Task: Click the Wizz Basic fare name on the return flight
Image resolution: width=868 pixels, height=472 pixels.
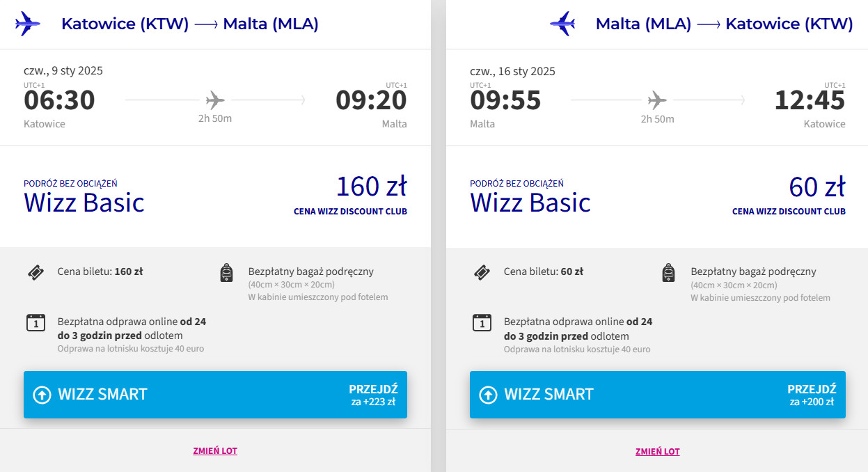Action: click(x=530, y=203)
